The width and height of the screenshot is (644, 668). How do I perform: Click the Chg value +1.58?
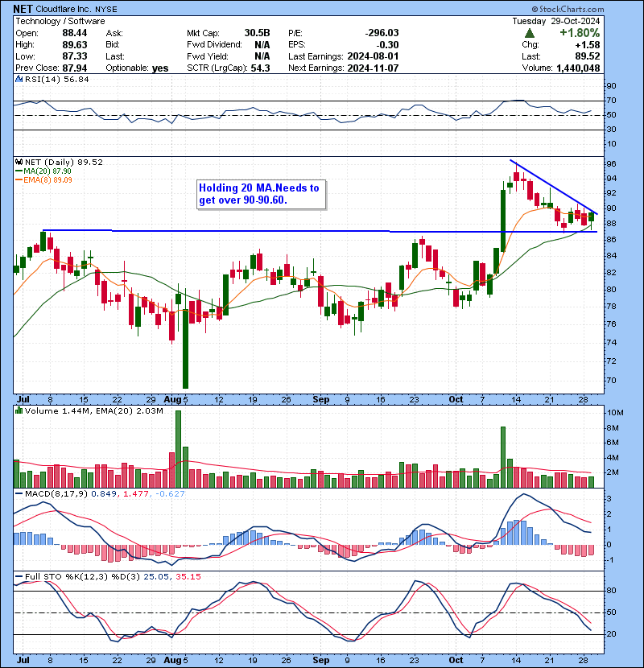coord(588,45)
